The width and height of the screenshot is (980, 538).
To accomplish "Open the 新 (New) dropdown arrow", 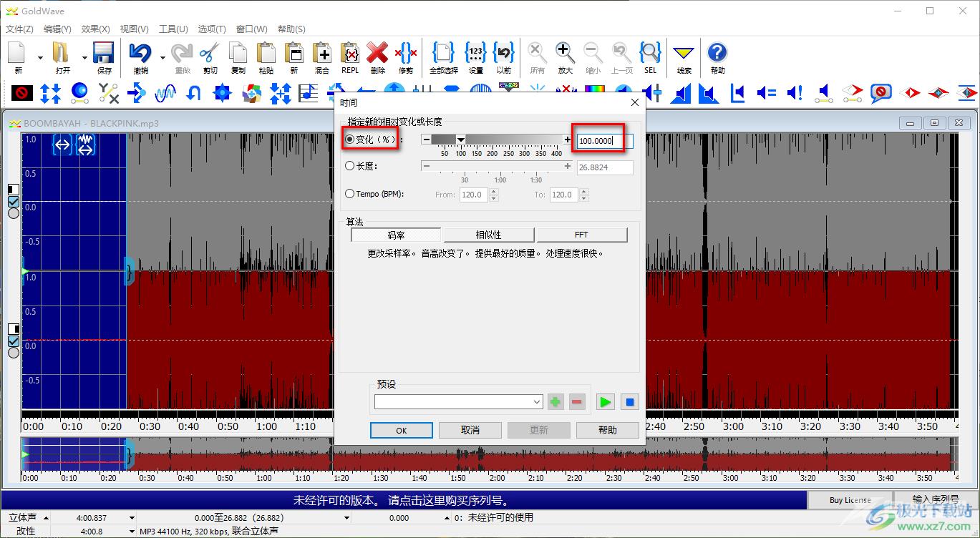I will coord(40,57).
